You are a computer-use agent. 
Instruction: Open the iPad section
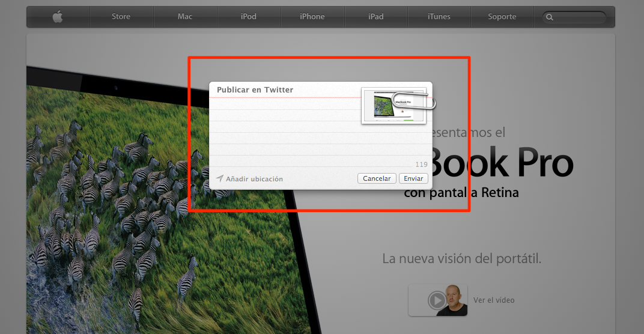(x=376, y=17)
